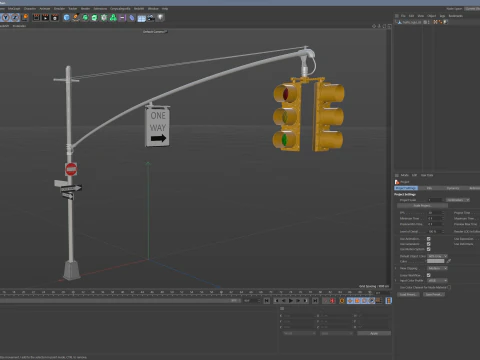This screenshot has width=480, height=360.
Task: Click the green Volume Builder icon
Action: coord(113,17)
